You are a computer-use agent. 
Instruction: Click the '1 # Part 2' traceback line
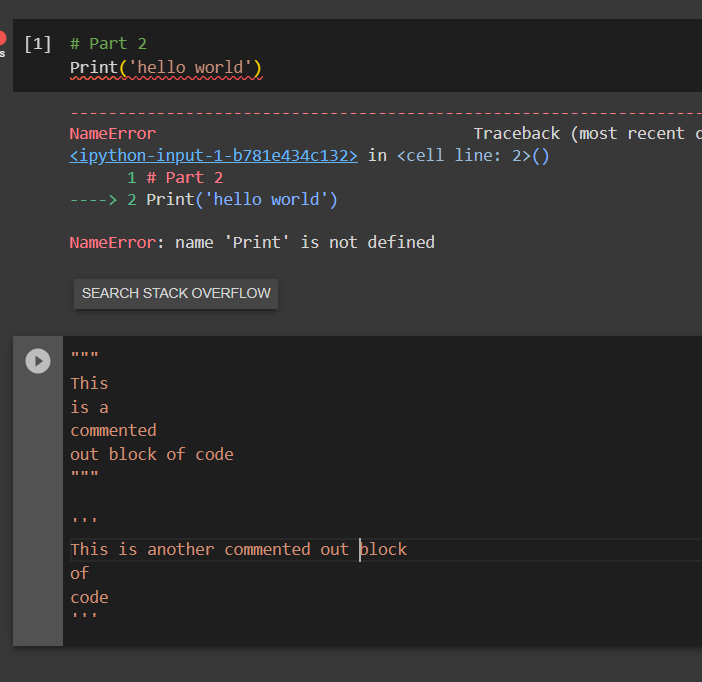175,178
